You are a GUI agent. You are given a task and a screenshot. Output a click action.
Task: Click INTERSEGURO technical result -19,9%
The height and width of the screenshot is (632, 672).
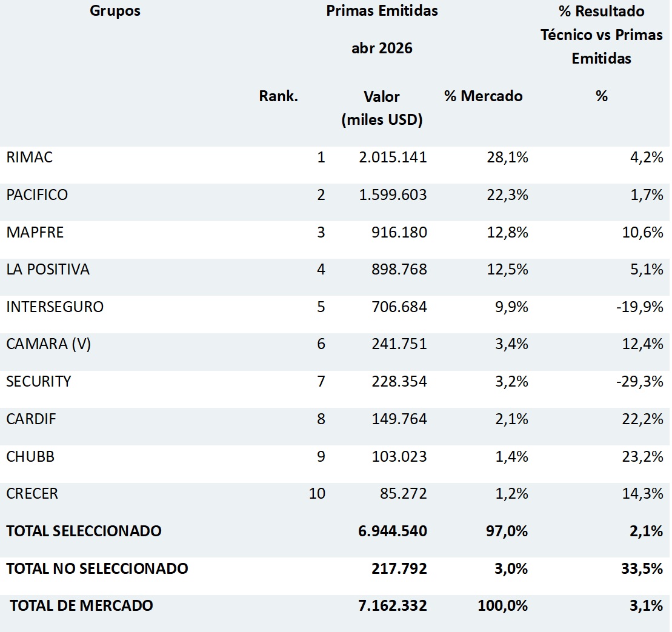coord(640,307)
